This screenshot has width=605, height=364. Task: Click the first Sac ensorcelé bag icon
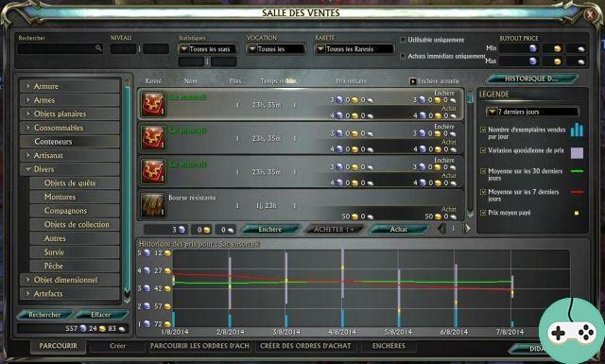coord(153,104)
